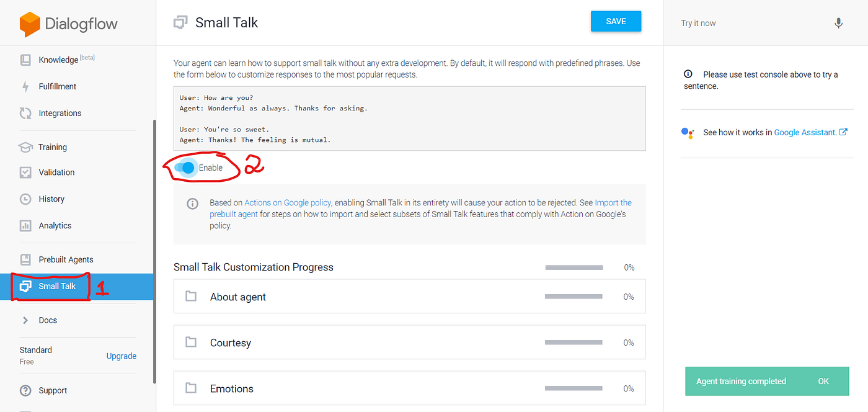Select the Prebuilt Agents icon
Viewport: 868px width, 412px height.
[x=25, y=259]
